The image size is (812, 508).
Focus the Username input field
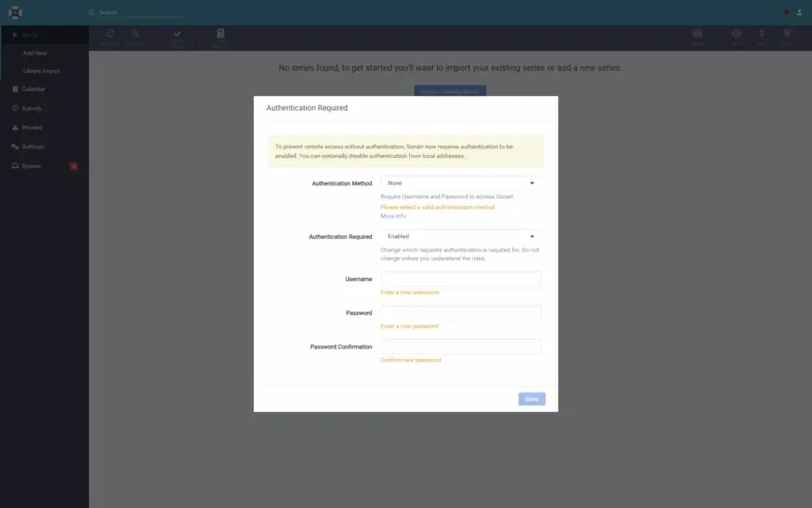click(461, 279)
